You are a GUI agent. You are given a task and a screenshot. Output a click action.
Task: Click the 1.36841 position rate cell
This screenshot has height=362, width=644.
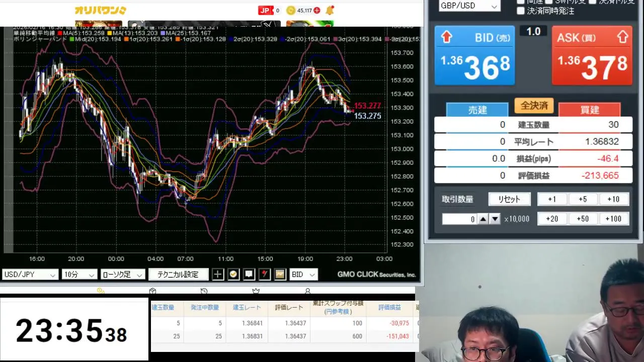tap(252, 323)
